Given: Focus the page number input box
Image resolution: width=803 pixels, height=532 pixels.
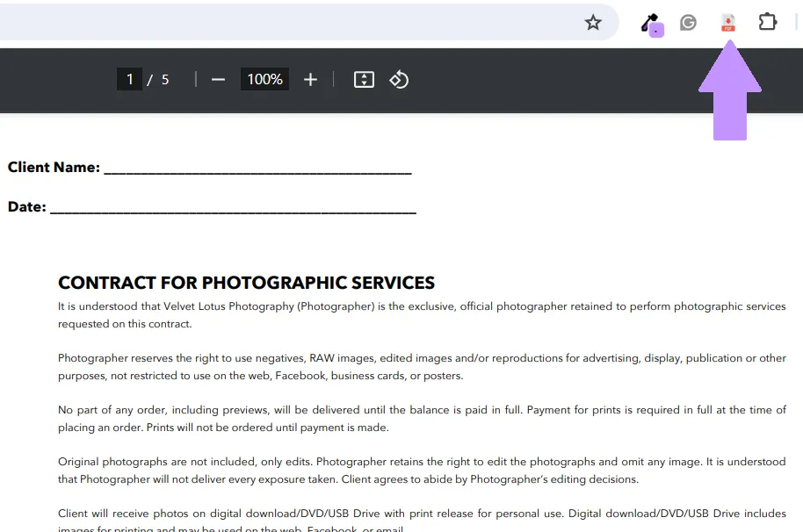Looking at the screenshot, I should click(129, 79).
